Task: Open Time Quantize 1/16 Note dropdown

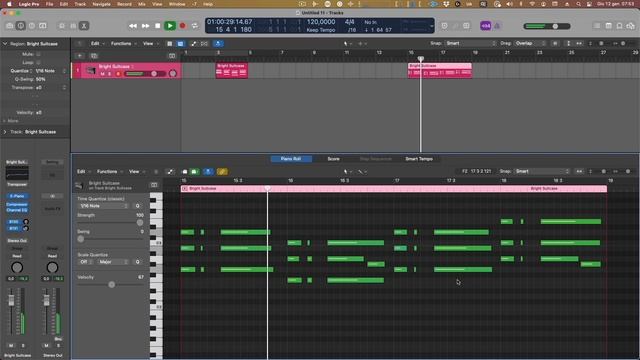Action: (x=104, y=206)
